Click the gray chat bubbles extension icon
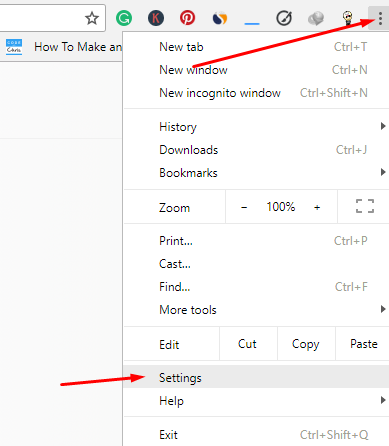The height and width of the screenshot is (446, 389). tap(316, 18)
